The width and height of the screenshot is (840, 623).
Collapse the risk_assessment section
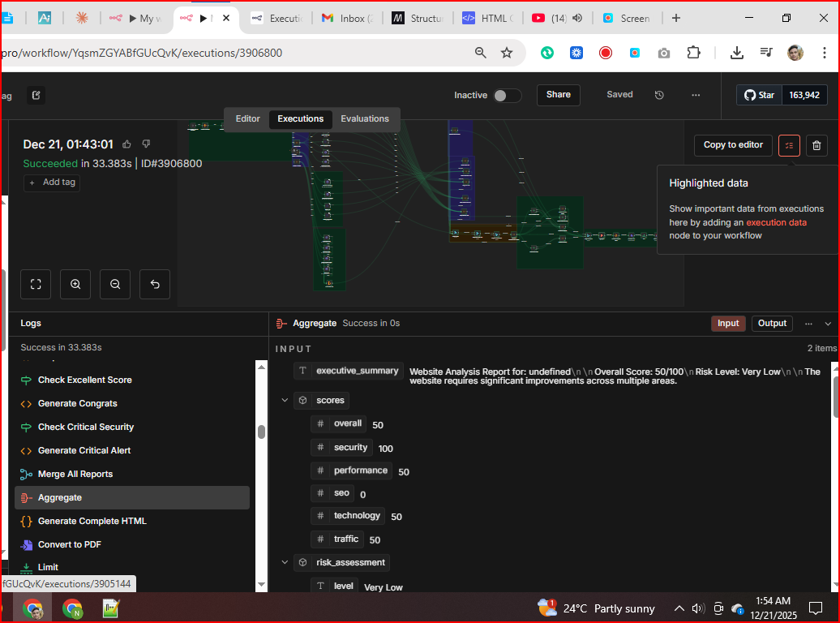click(285, 562)
